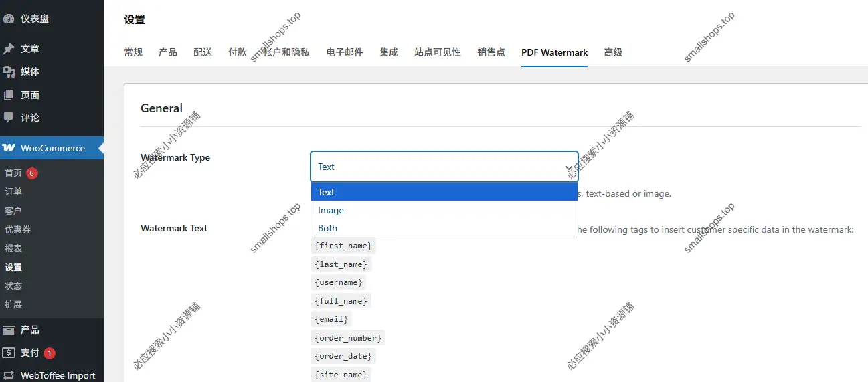Open the 订单 submenu link

tap(13, 192)
